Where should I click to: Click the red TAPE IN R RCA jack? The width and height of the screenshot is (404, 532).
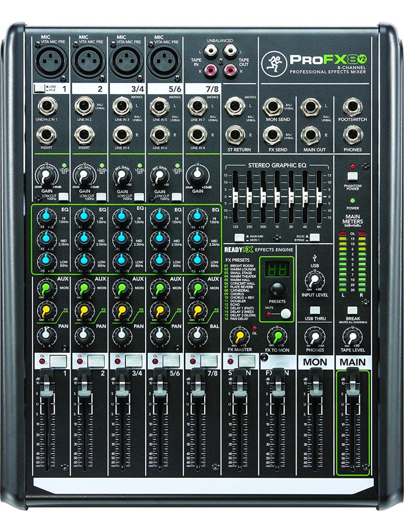(212, 71)
